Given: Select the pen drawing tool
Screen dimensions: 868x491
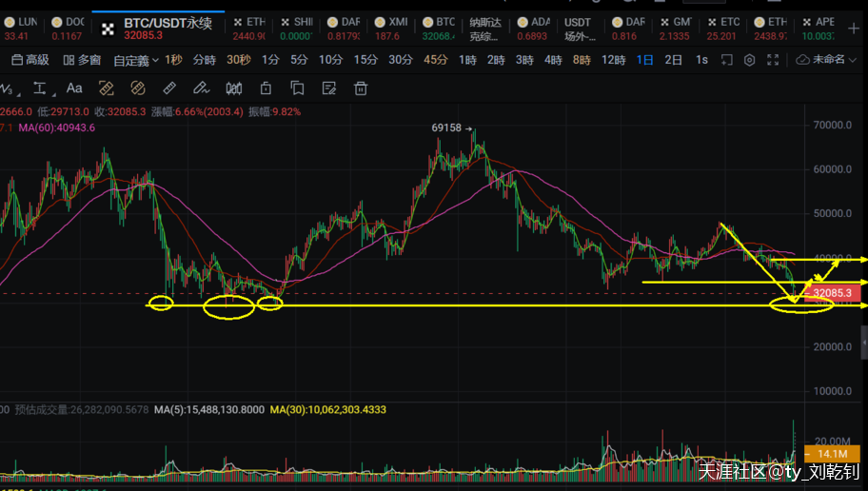Looking at the screenshot, I should tap(202, 88).
